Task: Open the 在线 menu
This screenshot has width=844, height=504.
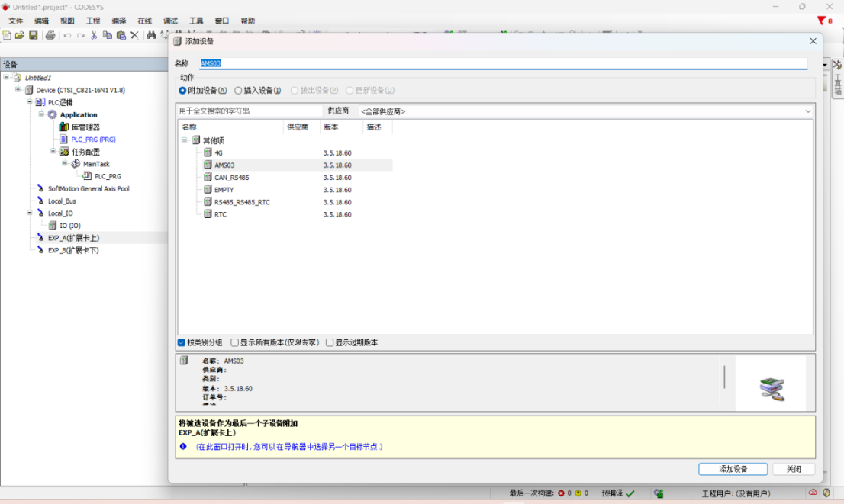Action: click(145, 21)
